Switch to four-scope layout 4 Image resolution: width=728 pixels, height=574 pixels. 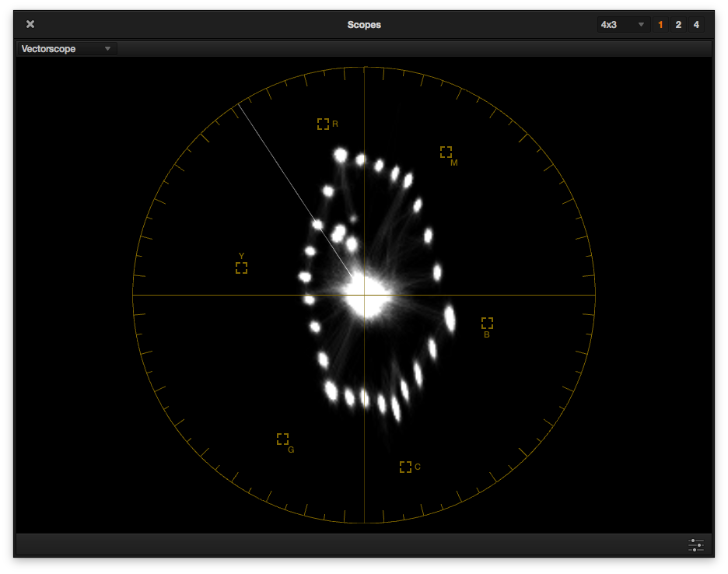coord(696,25)
